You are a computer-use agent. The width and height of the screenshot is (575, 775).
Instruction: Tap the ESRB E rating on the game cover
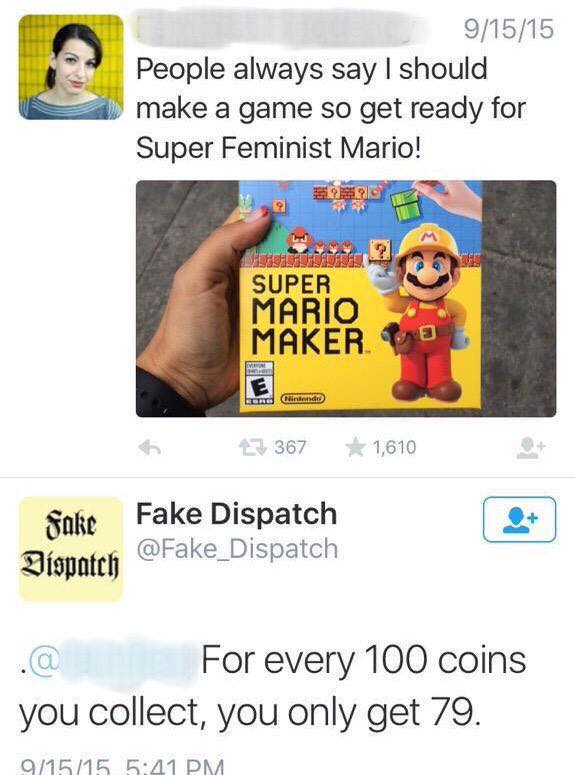(260, 385)
